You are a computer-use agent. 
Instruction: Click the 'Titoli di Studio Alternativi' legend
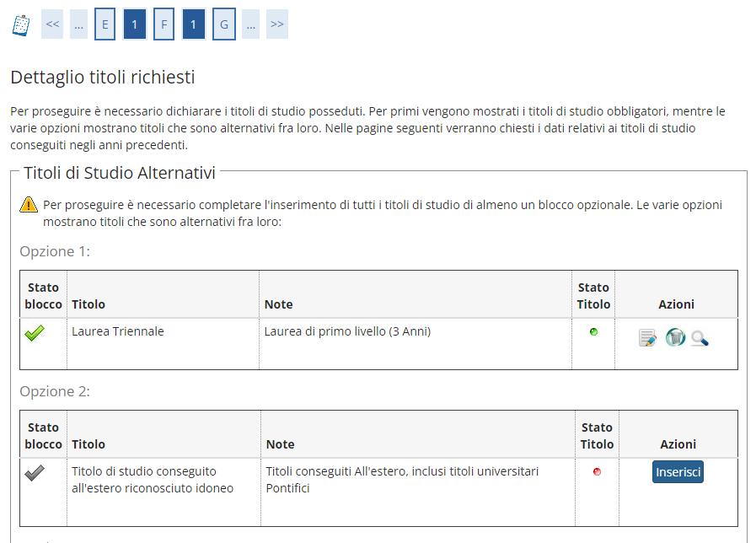point(120,173)
